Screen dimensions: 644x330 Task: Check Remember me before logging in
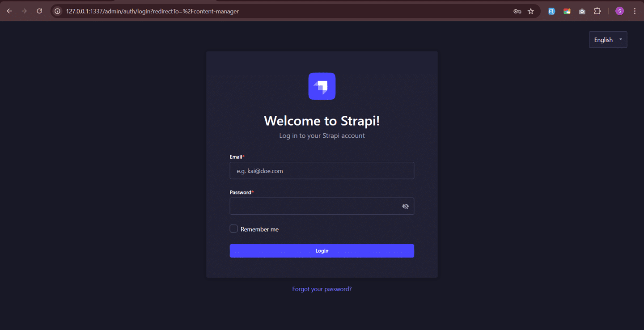tap(233, 228)
